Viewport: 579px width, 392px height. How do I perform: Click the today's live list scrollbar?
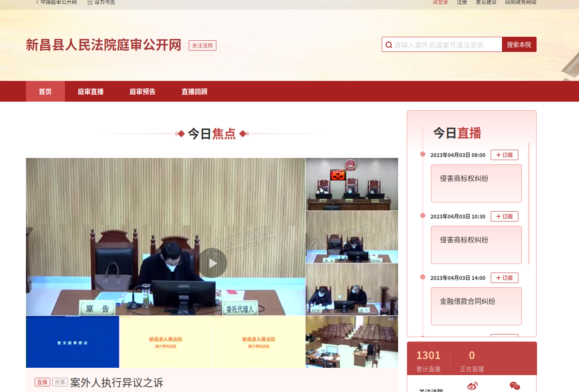click(529, 203)
